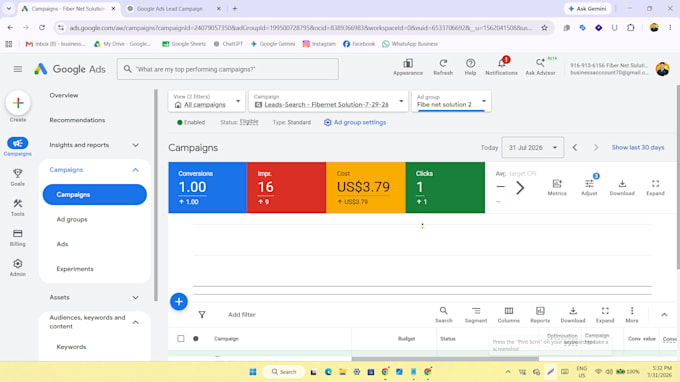Click the Google Ads logo
The height and width of the screenshot is (382, 680).
[x=70, y=69]
